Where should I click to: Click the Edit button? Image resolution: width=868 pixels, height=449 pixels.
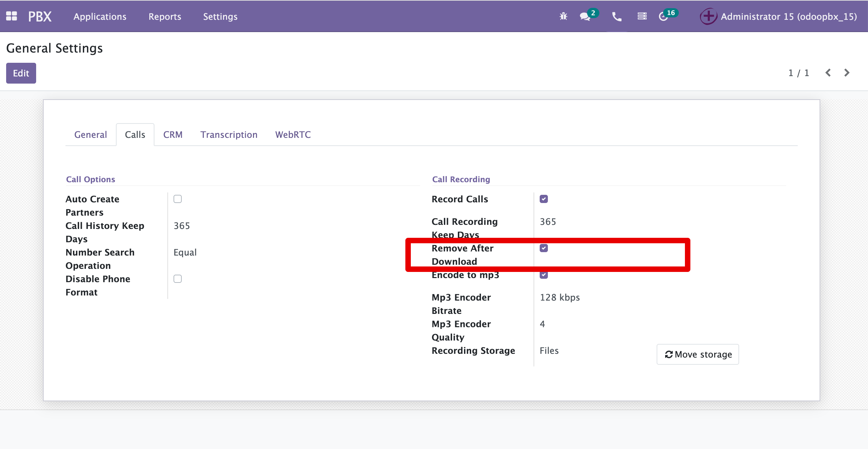pyautogui.click(x=21, y=73)
